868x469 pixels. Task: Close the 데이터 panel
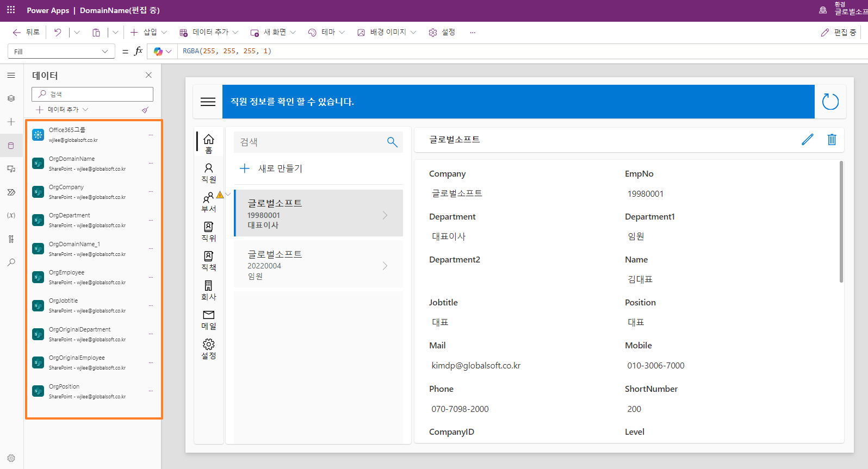[149, 75]
